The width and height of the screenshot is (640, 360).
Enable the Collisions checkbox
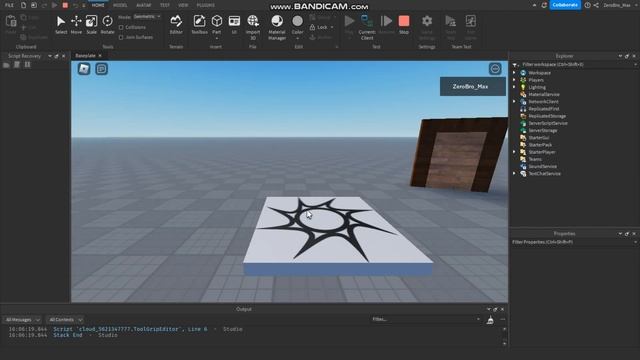(121, 27)
